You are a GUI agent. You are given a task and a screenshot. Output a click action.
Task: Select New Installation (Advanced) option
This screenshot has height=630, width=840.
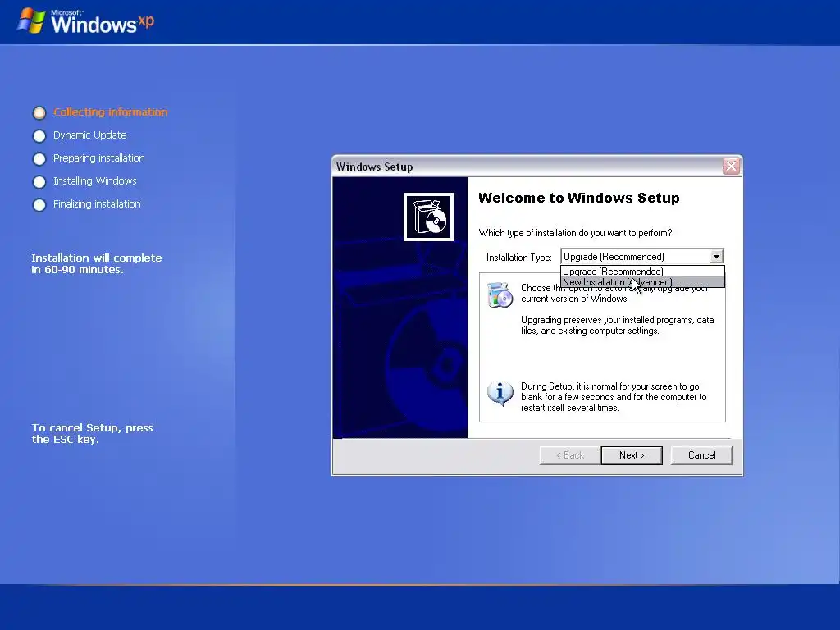tap(643, 282)
